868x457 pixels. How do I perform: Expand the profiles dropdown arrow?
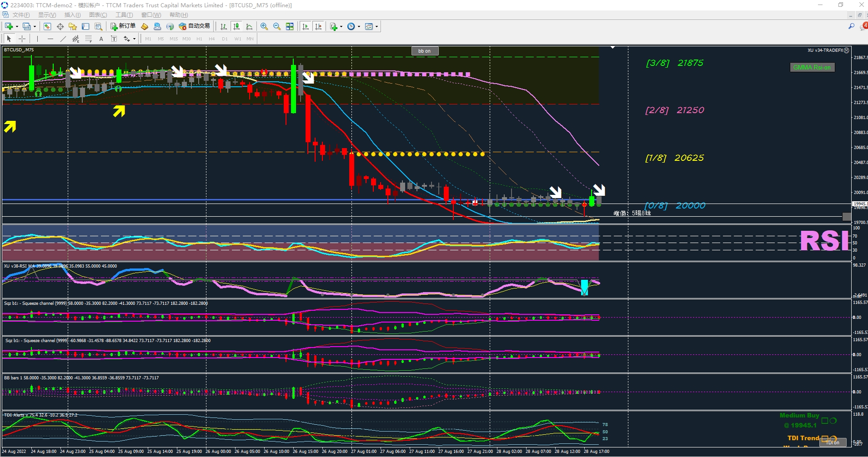pos(35,26)
